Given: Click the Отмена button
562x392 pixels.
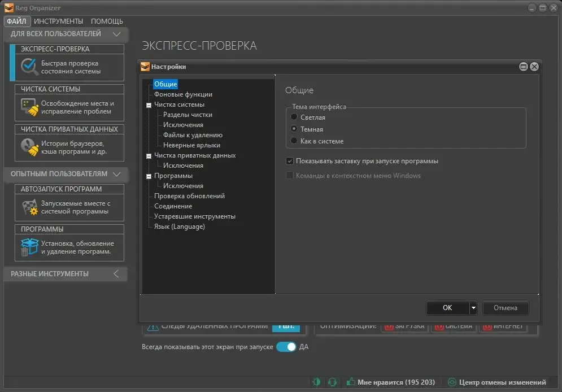Looking at the screenshot, I should [x=506, y=308].
